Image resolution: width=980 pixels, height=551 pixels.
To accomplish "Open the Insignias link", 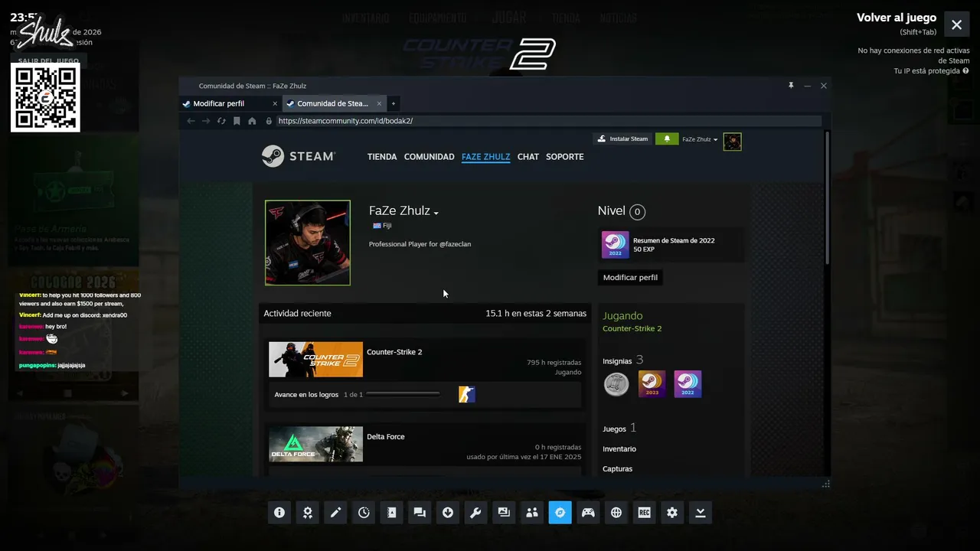I will [617, 361].
